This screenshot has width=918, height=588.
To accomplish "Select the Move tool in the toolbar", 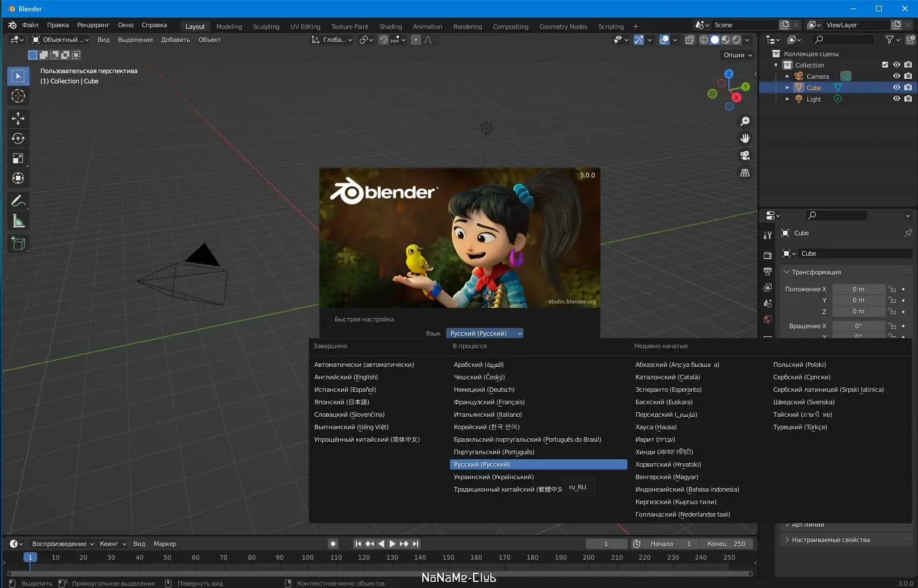I will point(18,119).
